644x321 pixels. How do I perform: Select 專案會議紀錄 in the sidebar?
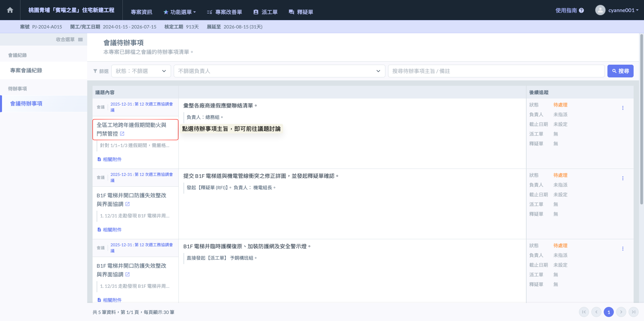(x=26, y=70)
